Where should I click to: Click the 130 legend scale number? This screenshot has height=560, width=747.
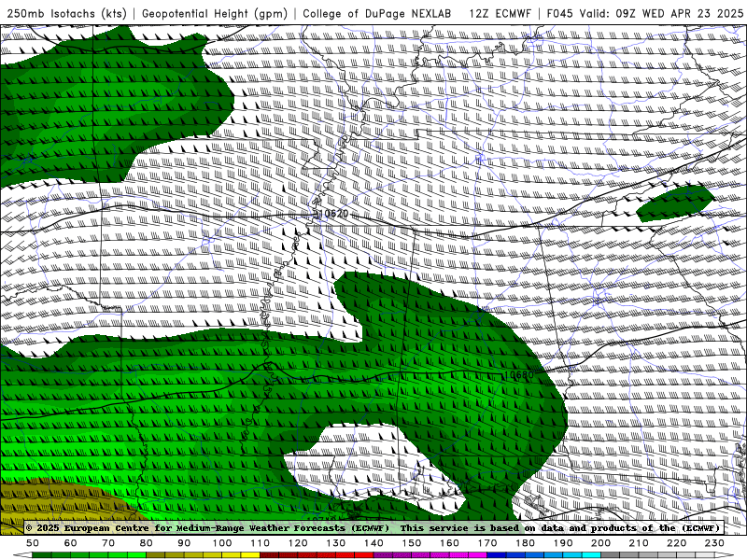[336, 543]
